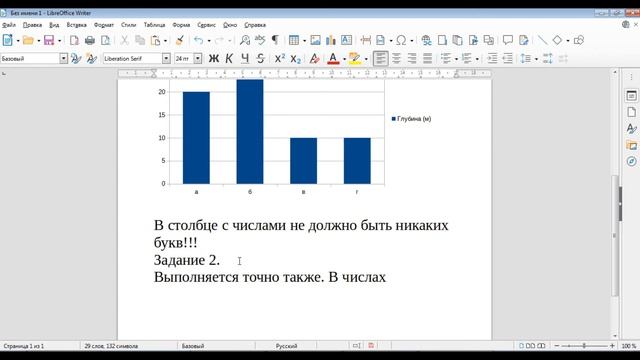
Task: Expand the line spacing dropdown arrow
Action: pyautogui.click(x=536, y=59)
